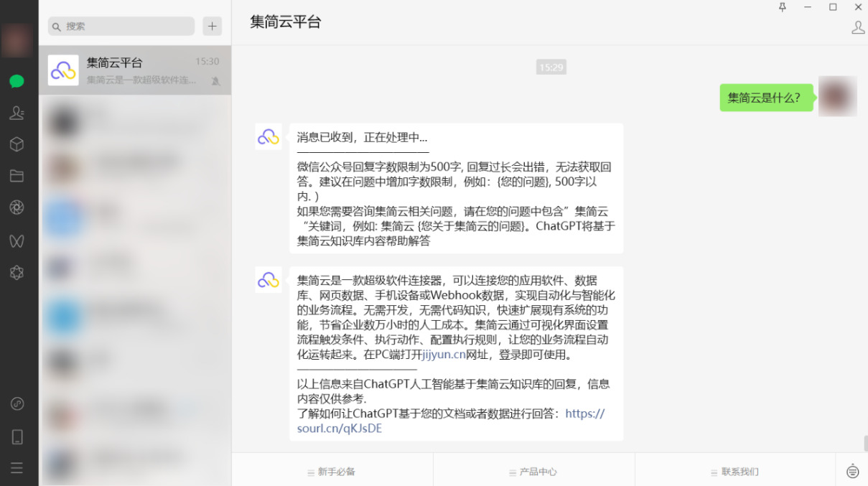868x486 pixels.
Task: Click the 15:29 timestamp label
Action: 551,67
